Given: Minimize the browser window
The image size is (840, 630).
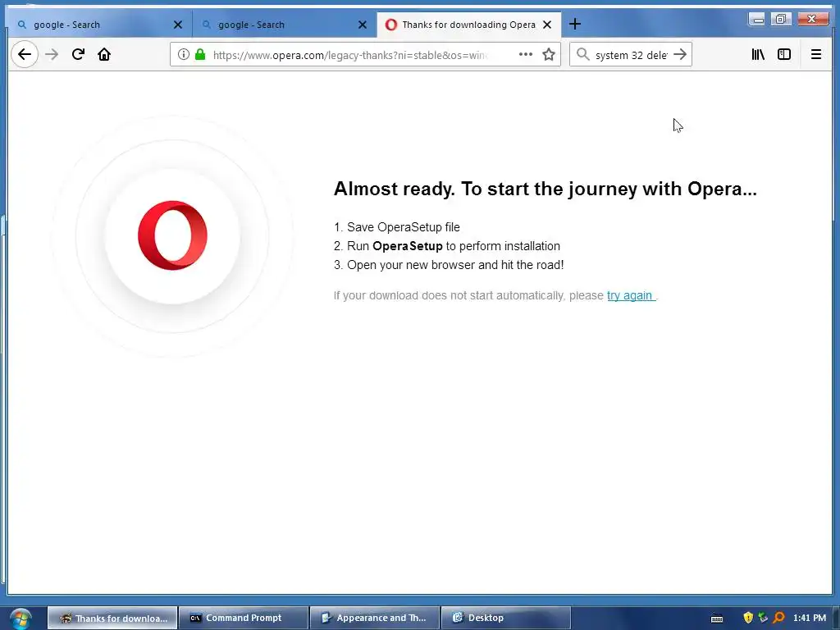Looking at the screenshot, I should (757, 20).
